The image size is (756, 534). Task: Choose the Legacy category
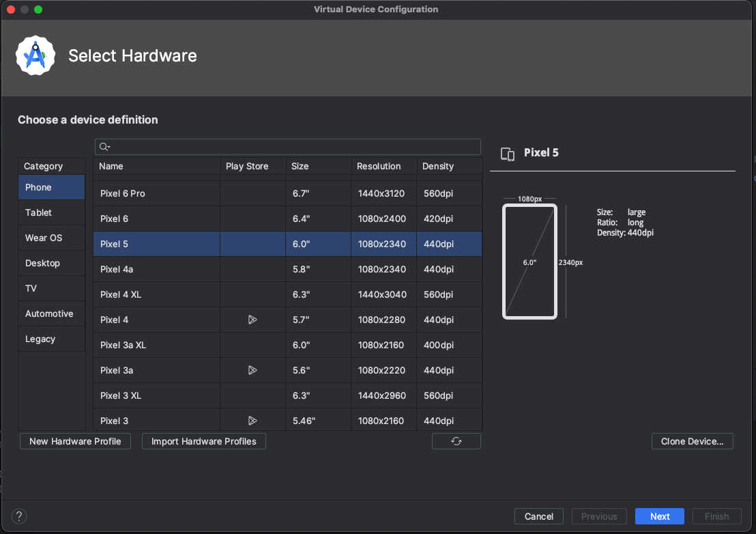click(x=40, y=339)
